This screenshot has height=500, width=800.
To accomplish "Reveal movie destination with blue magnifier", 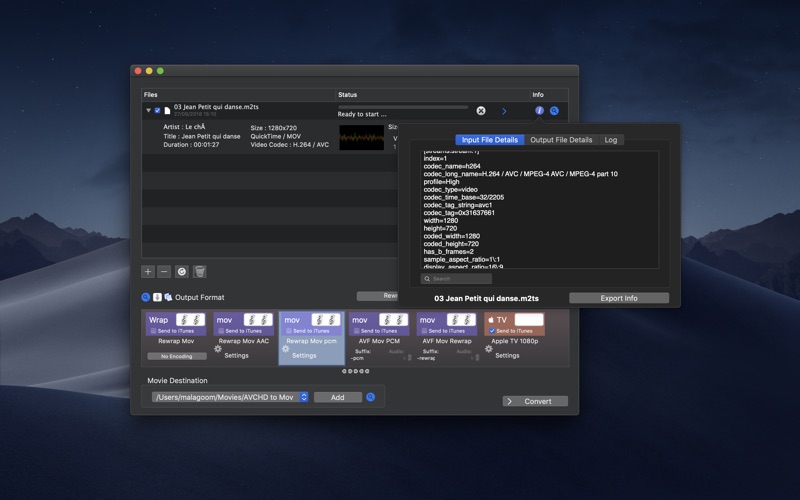I will 370,397.
